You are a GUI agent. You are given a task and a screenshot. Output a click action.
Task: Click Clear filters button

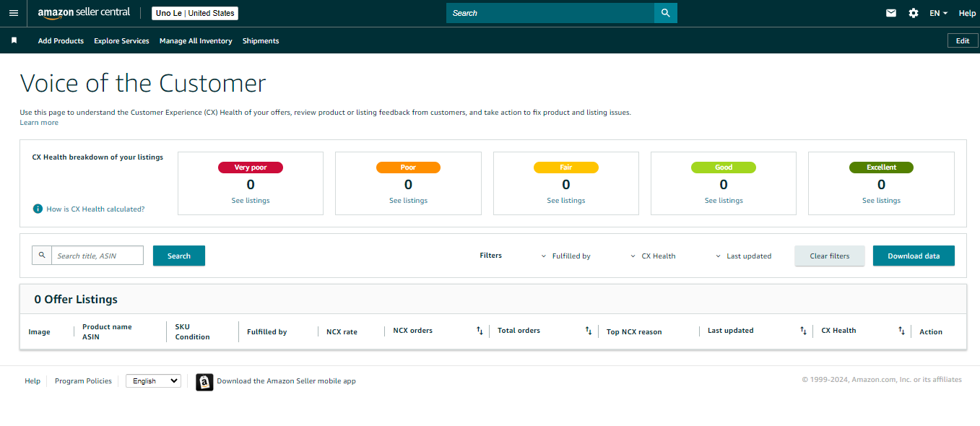pyautogui.click(x=830, y=256)
